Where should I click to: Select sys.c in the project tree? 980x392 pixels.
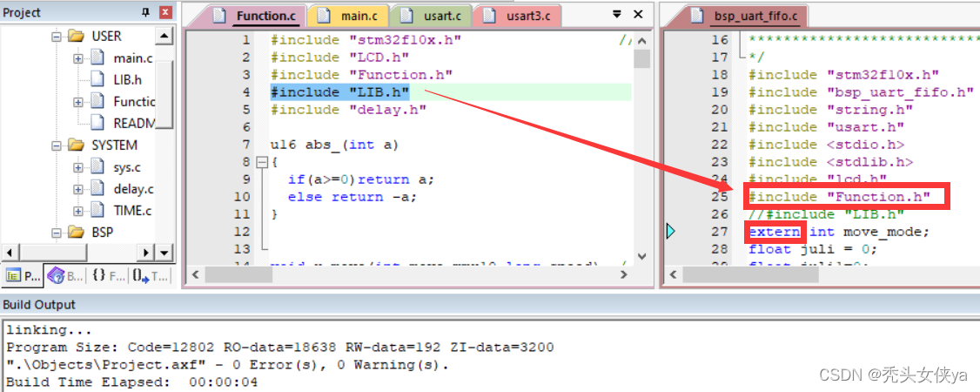pyautogui.click(x=127, y=167)
